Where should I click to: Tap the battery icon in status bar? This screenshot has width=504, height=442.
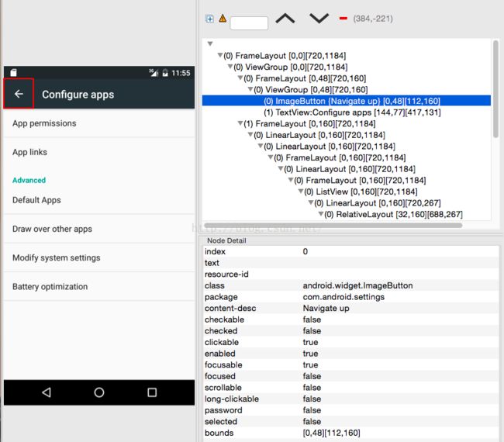click(x=165, y=73)
